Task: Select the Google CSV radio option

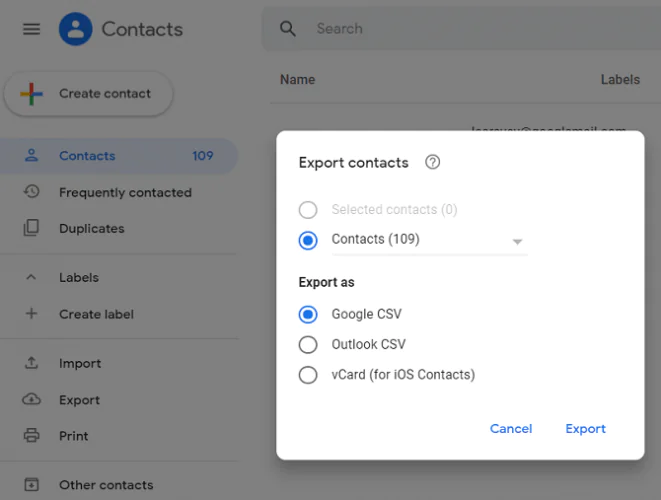Action: click(308, 314)
